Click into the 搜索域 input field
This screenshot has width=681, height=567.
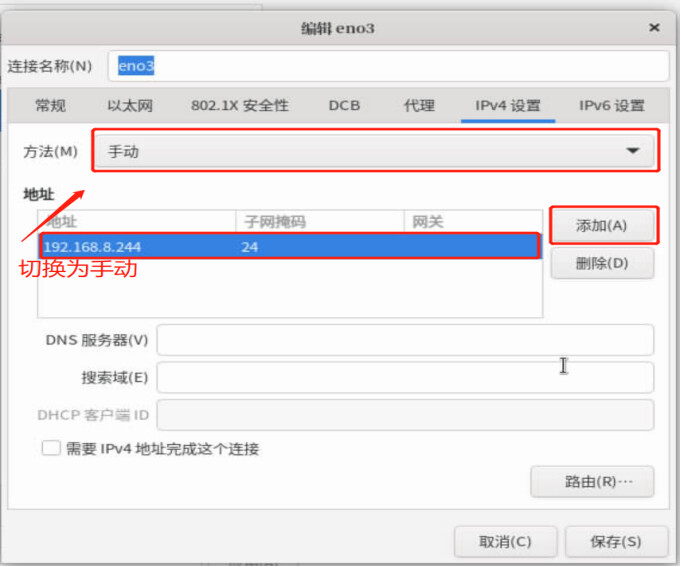coord(405,378)
